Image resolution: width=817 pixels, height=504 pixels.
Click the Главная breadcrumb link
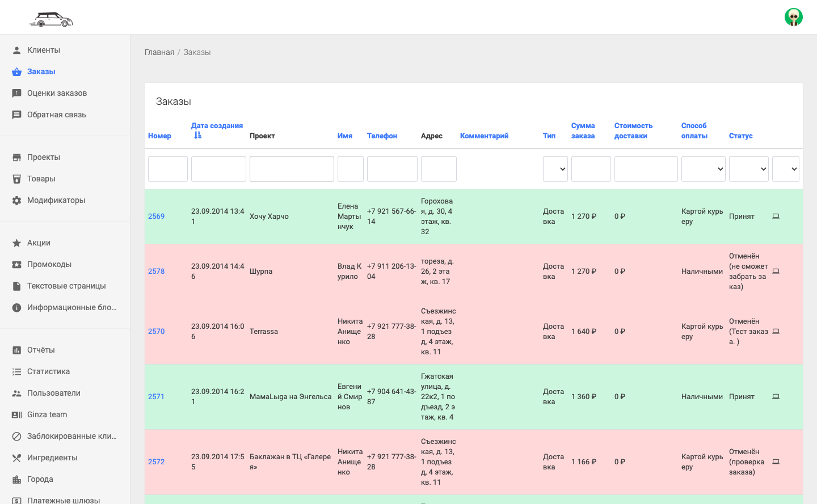(x=159, y=52)
